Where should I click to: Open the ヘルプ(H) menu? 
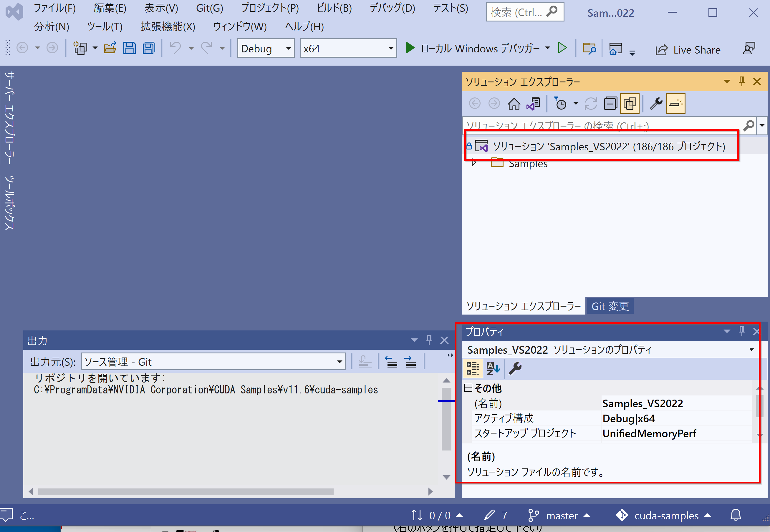coord(304,26)
